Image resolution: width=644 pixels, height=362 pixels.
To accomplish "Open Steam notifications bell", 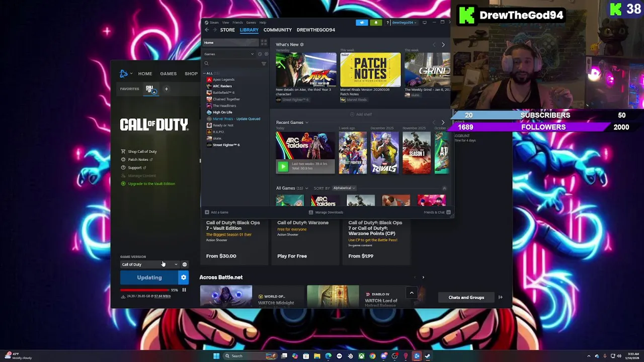I will 376,23.
